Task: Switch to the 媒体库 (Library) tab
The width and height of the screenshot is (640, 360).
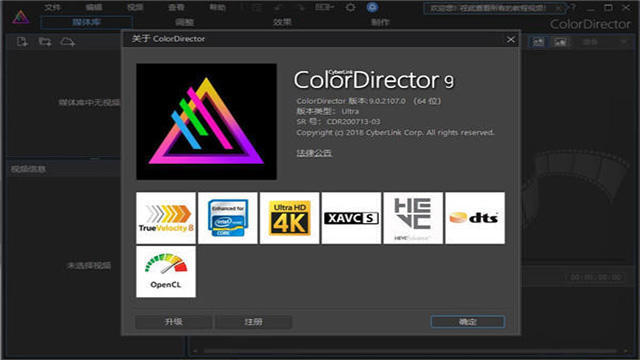Action: [86, 22]
